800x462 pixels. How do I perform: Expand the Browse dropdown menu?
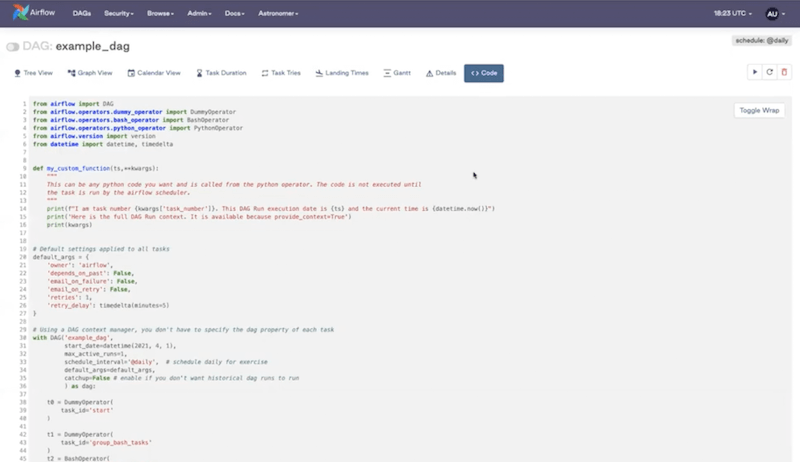pyautogui.click(x=158, y=14)
